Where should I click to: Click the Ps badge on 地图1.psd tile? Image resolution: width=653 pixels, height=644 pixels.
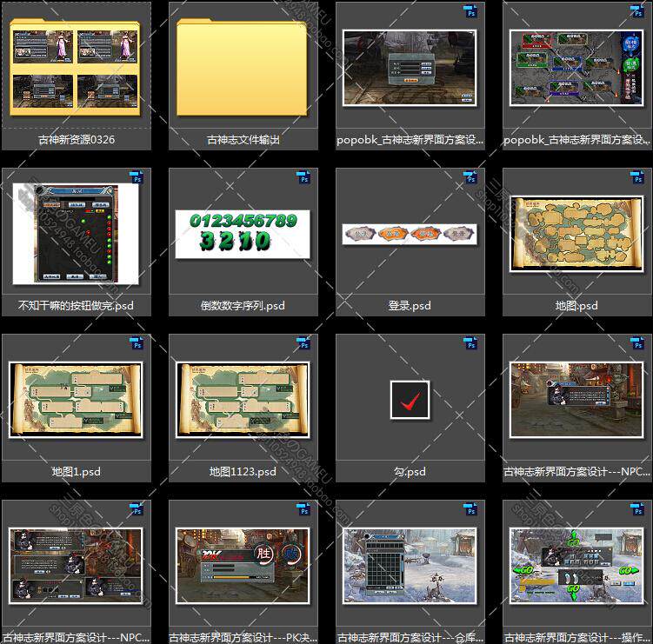pyautogui.click(x=137, y=343)
